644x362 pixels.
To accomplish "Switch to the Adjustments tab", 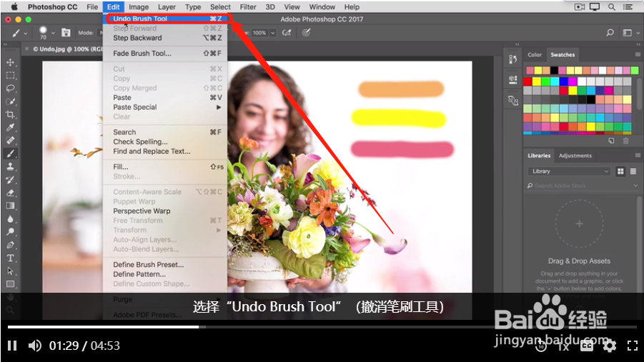I will click(x=575, y=156).
